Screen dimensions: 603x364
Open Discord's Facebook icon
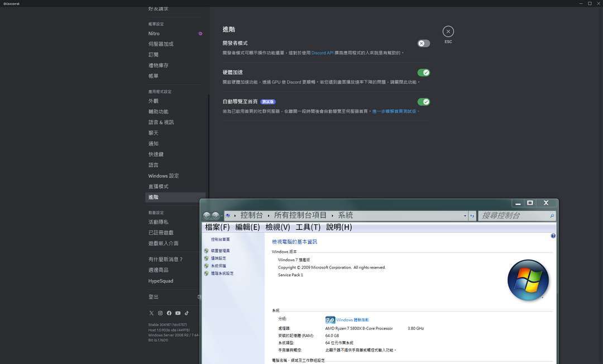click(169, 313)
